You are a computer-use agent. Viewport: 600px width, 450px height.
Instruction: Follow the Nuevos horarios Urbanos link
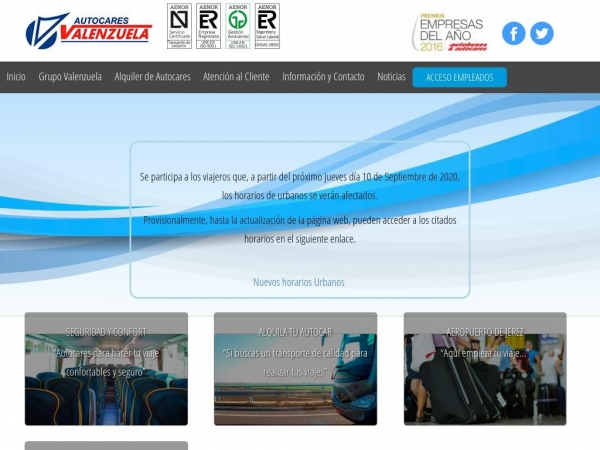[299, 282]
